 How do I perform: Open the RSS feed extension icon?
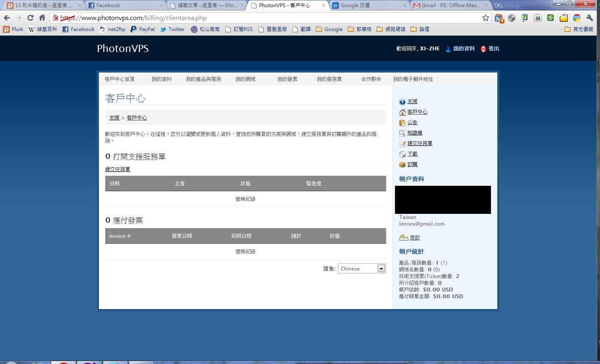click(499, 18)
